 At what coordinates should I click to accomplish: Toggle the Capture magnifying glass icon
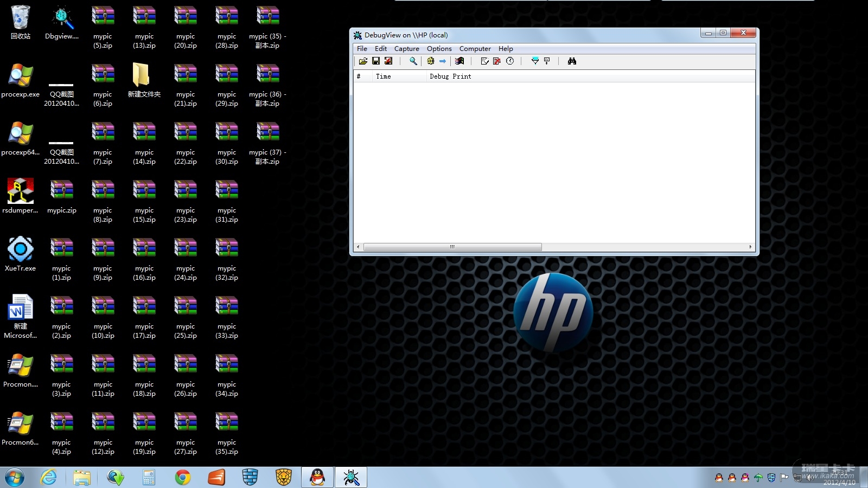(413, 61)
